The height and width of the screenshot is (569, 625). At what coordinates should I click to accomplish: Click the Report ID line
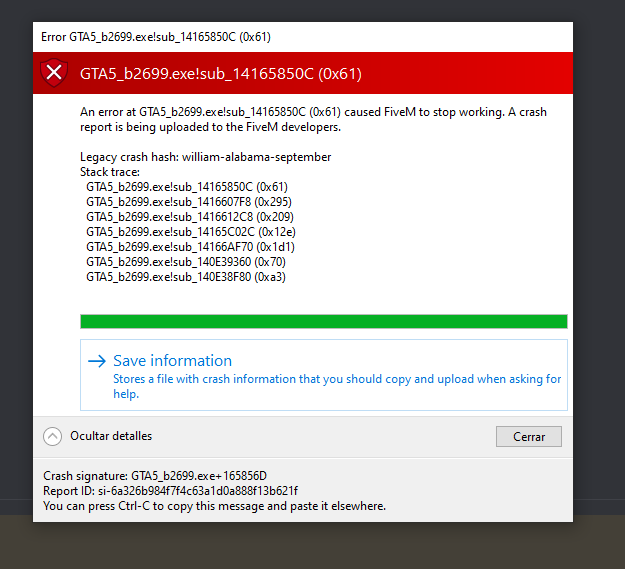[x=171, y=491]
